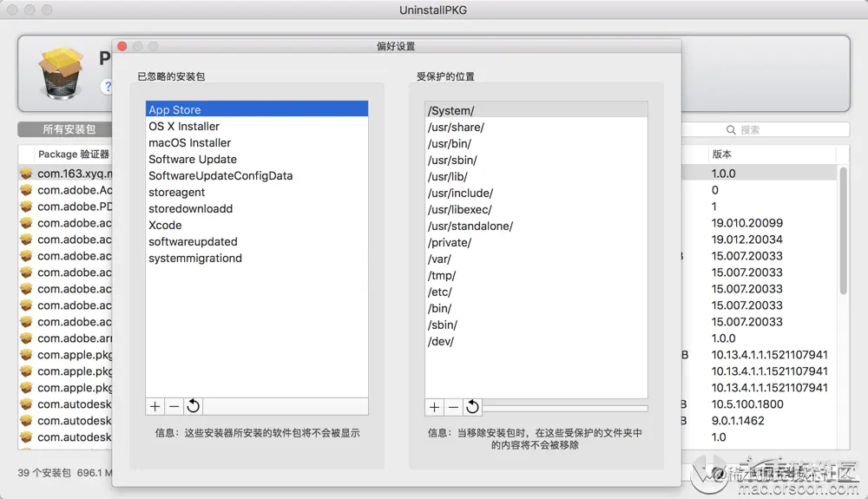Click the magnifier icon in the search field
This screenshot has height=499, width=868.
(x=731, y=130)
